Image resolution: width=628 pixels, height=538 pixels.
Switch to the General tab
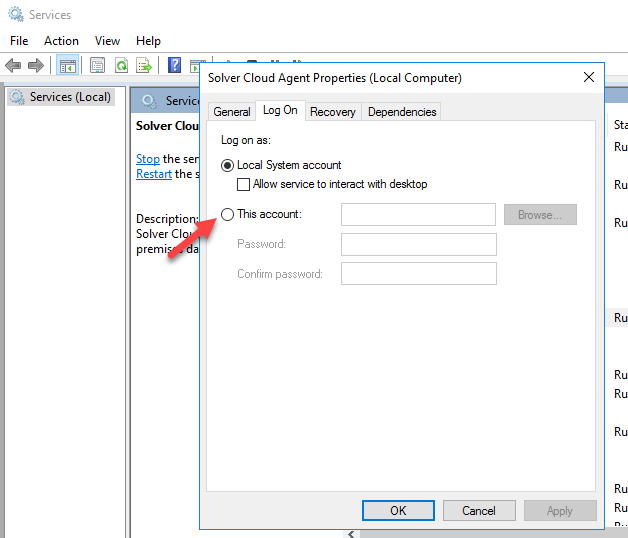click(x=232, y=112)
